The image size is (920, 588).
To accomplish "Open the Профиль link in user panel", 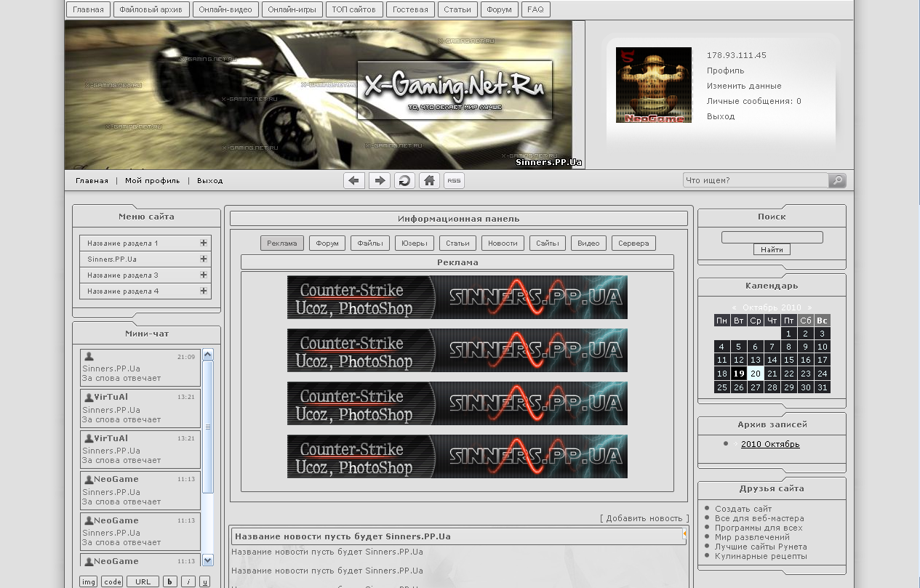I will 726,71.
